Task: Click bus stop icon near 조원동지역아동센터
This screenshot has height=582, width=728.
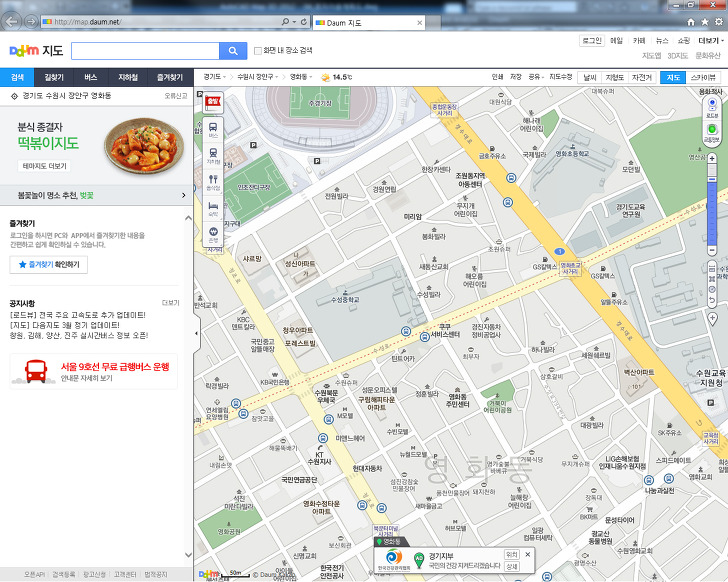Action: 511,178
